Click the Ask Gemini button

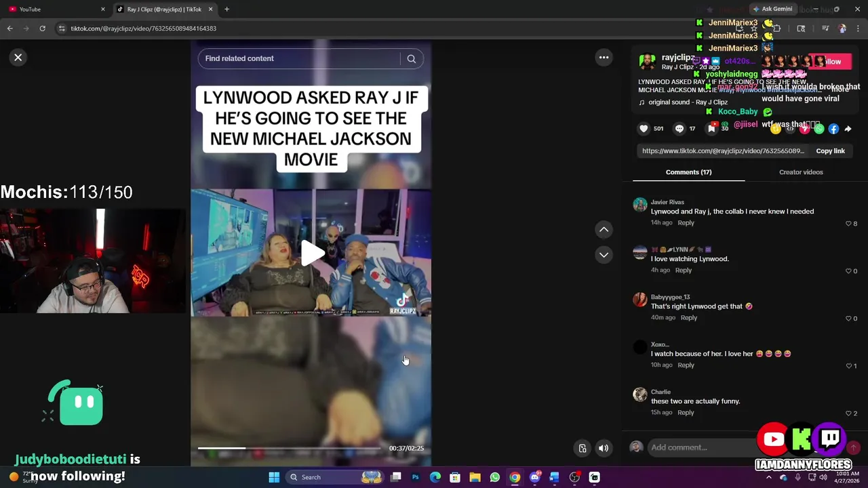point(772,9)
